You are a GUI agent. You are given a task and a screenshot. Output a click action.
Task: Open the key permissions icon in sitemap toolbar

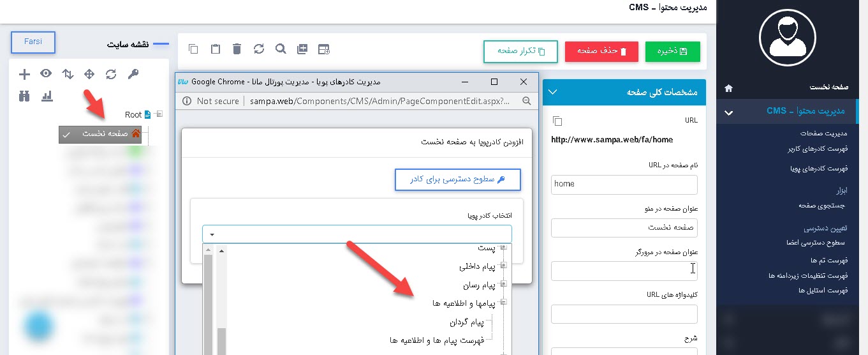133,74
